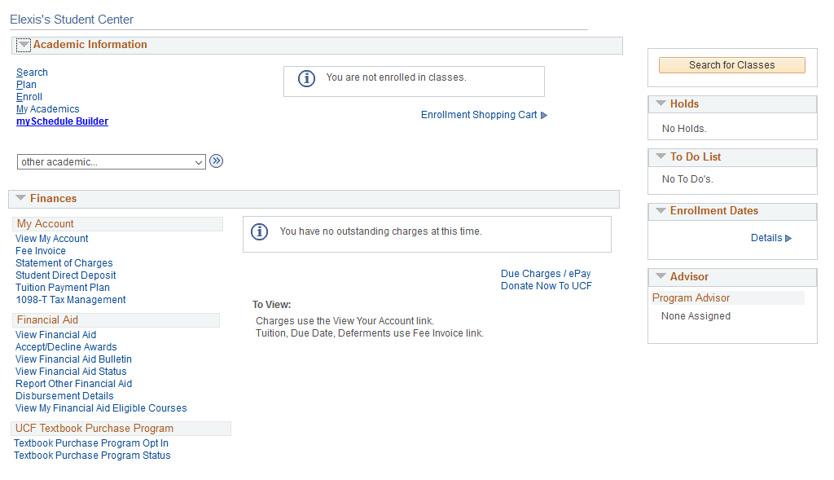Click the Enrollment Dates Details arrow icon
The width and height of the screenshot is (834, 480).
pos(789,238)
